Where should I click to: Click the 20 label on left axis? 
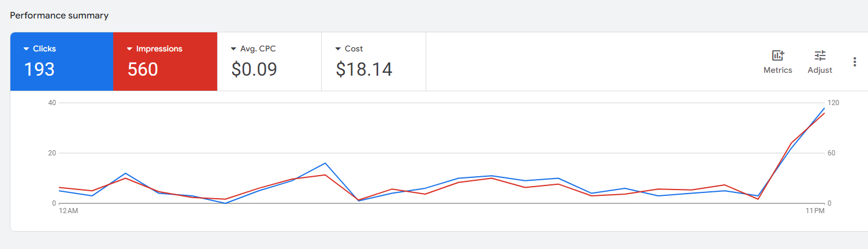[52, 153]
